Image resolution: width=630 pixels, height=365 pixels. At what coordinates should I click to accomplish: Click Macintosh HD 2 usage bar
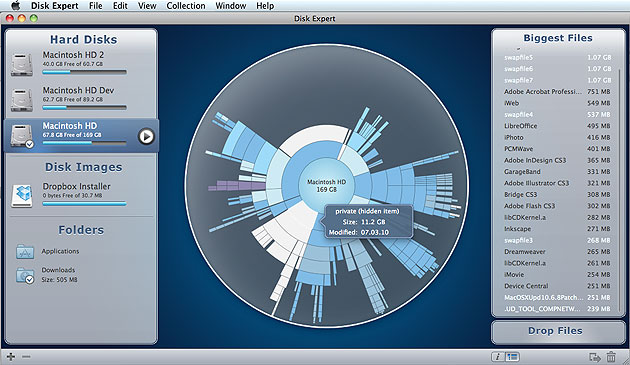coord(84,72)
